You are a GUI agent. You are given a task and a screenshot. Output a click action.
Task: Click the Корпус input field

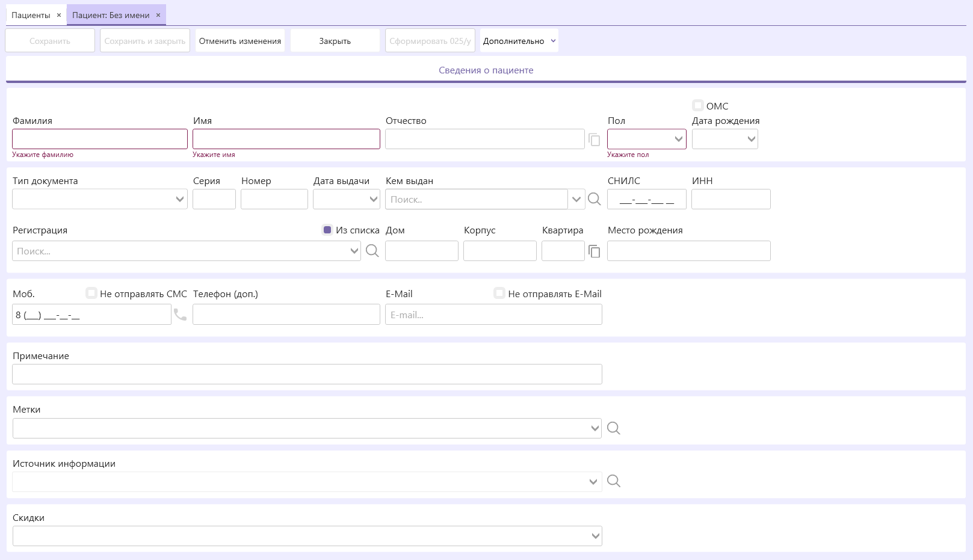[500, 251]
